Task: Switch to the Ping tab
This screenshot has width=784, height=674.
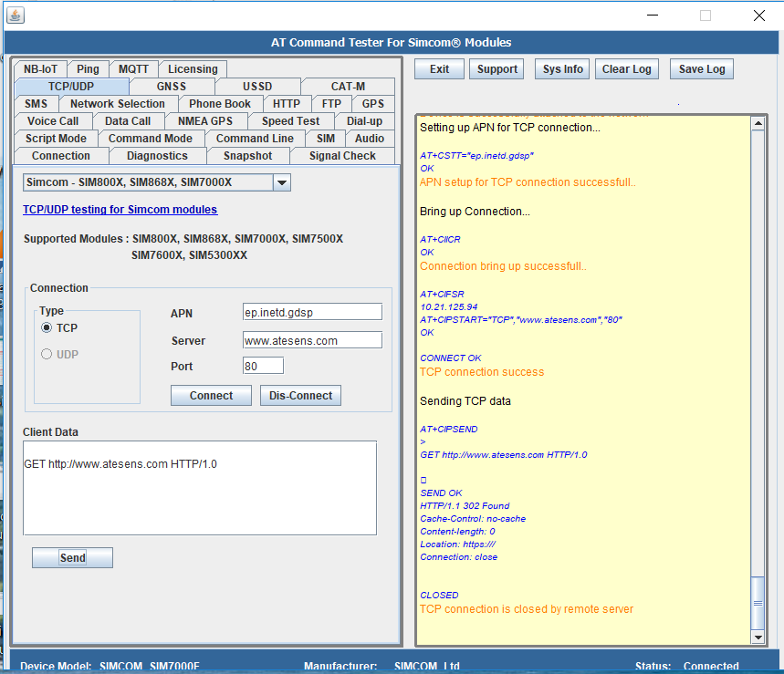Action: point(88,69)
